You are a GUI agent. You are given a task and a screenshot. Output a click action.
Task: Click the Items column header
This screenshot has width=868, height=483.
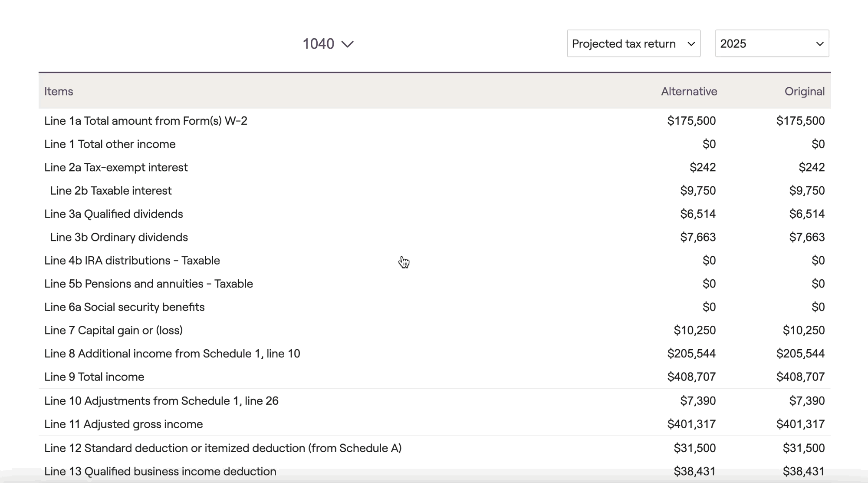pos(59,91)
